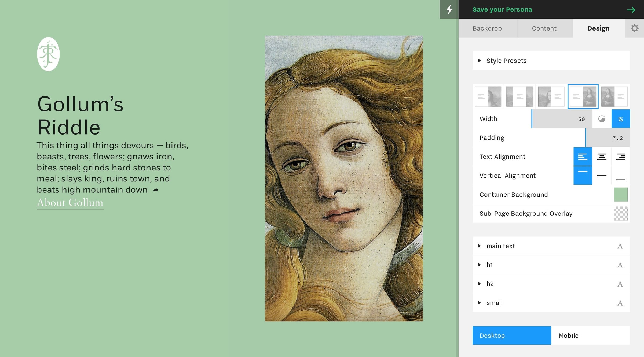Open the Backdrop tab
This screenshot has width=644, height=357.
pos(488,28)
